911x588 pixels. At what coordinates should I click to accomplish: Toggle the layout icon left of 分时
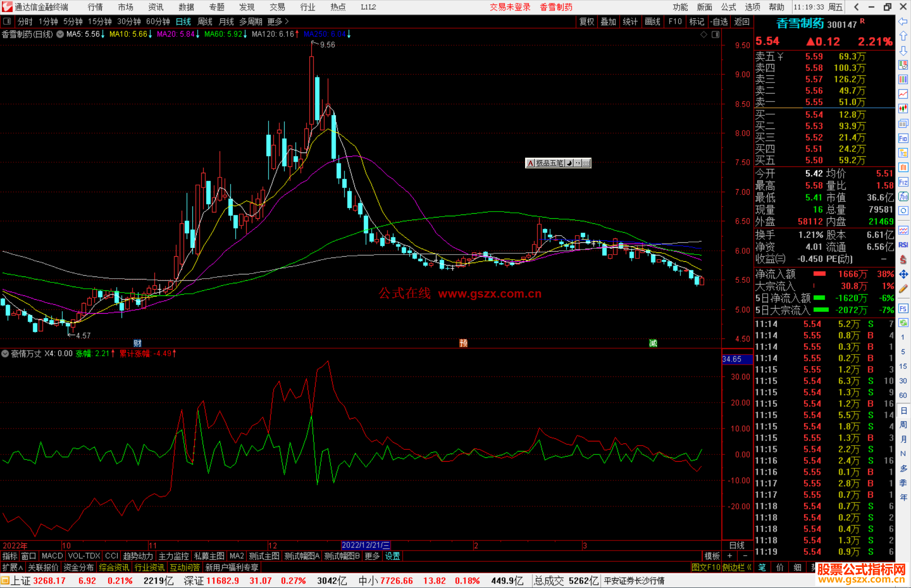tap(7, 21)
